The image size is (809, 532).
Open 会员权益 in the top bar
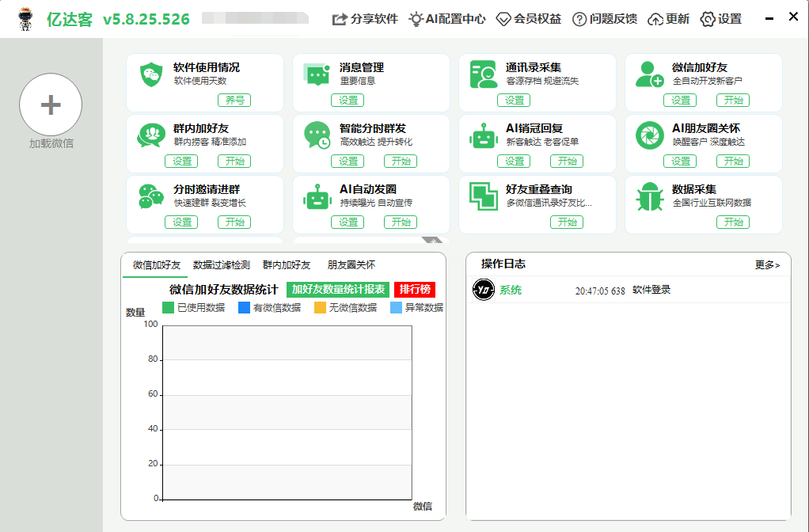pyautogui.click(x=529, y=20)
